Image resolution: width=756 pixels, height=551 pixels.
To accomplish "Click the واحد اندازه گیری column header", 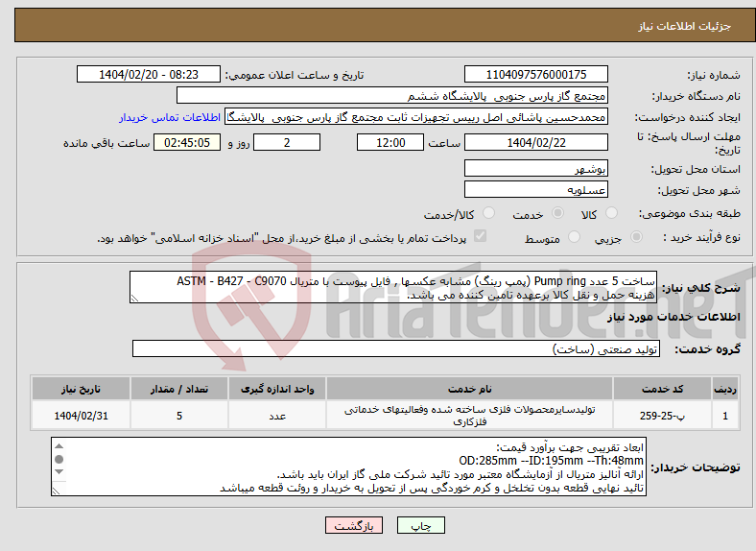I will point(277,389).
